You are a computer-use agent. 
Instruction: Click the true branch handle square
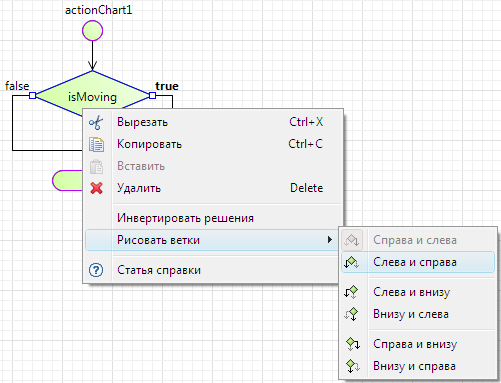coord(152,96)
